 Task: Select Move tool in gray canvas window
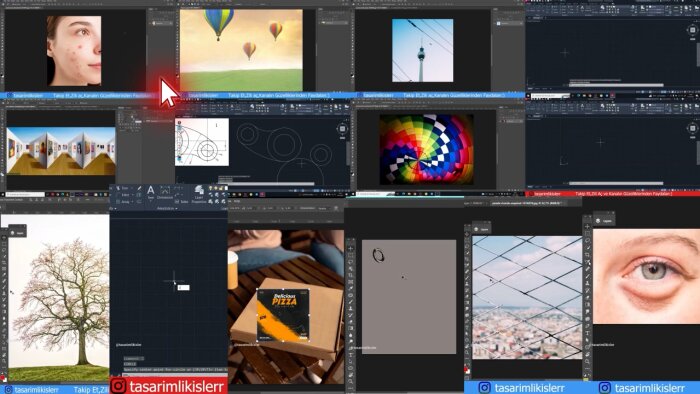[350, 249]
